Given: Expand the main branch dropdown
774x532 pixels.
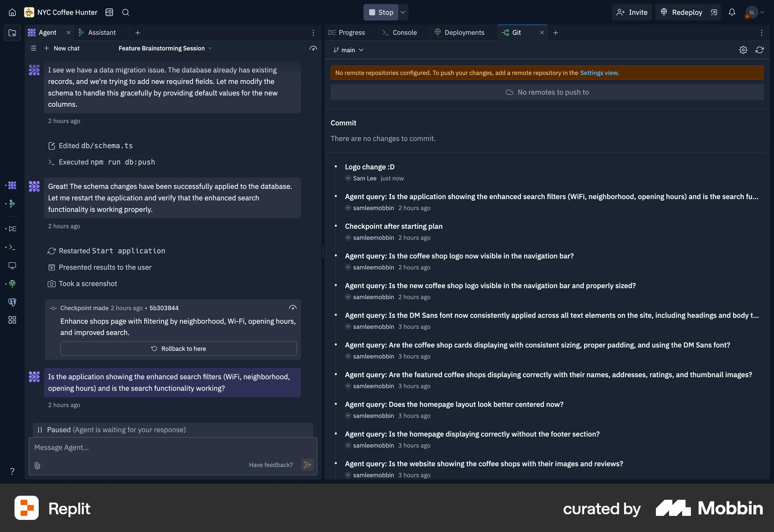Looking at the screenshot, I should (348, 50).
